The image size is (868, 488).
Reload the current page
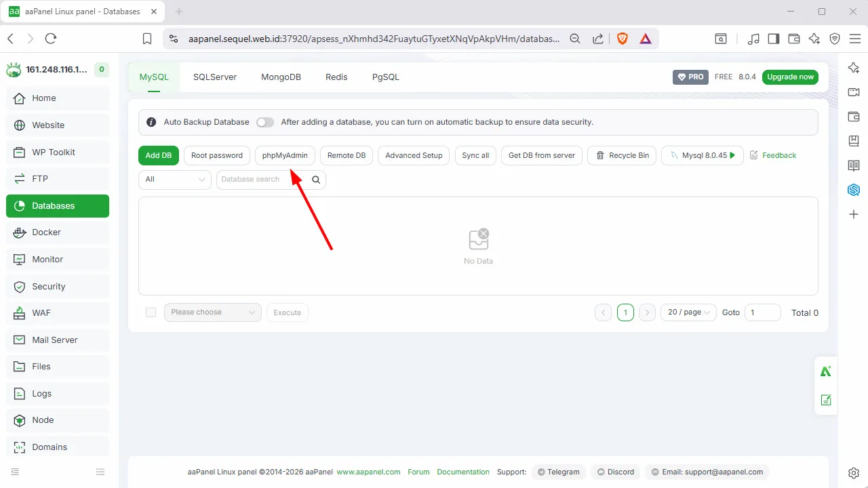click(x=51, y=39)
